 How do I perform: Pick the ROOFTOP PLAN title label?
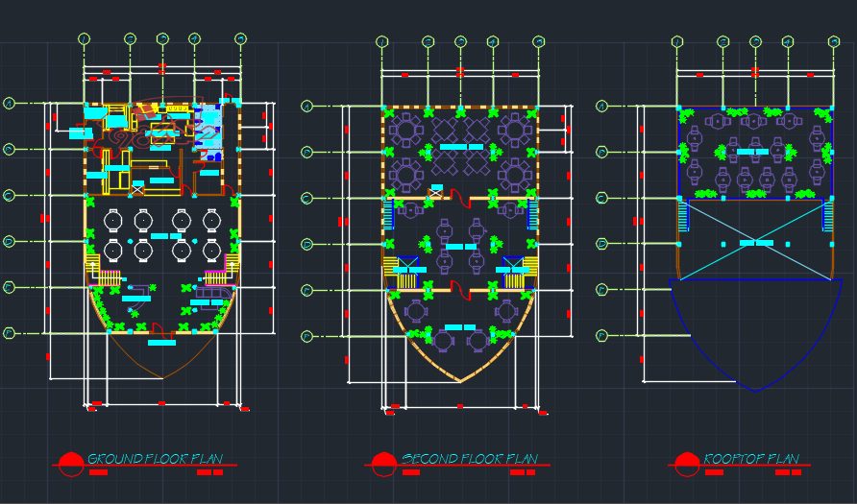pyautogui.click(x=751, y=459)
